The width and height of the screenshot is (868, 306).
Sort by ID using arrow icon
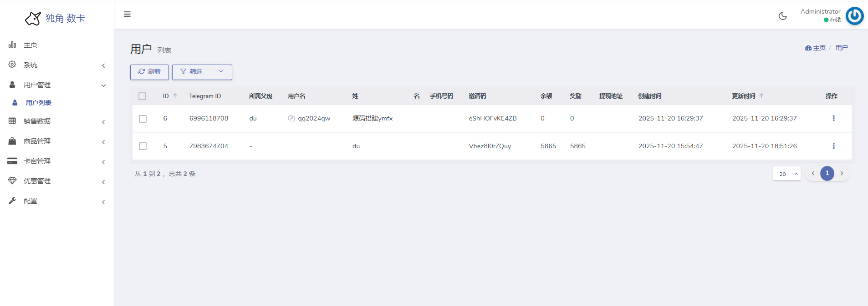click(175, 96)
